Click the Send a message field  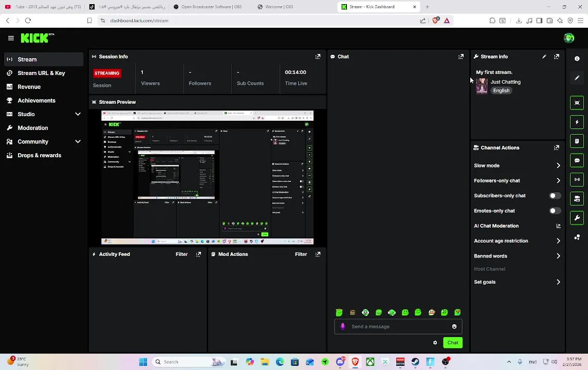point(398,326)
